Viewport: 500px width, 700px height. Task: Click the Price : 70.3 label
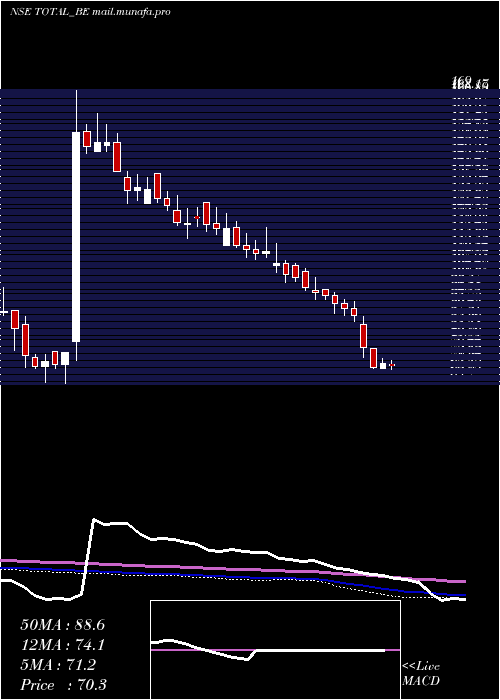[x=63, y=684]
